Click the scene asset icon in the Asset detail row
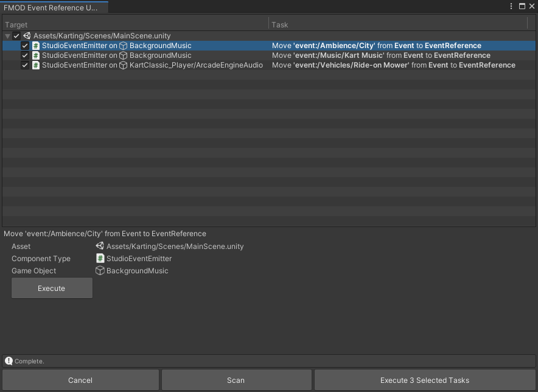 click(100, 246)
